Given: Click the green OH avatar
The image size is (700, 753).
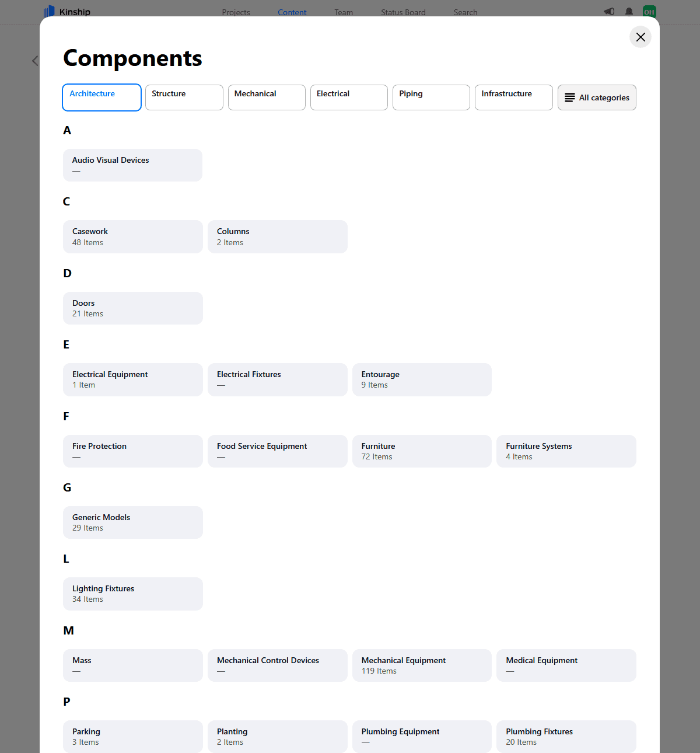Looking at the screenshot, I should (x=649, y=11).
